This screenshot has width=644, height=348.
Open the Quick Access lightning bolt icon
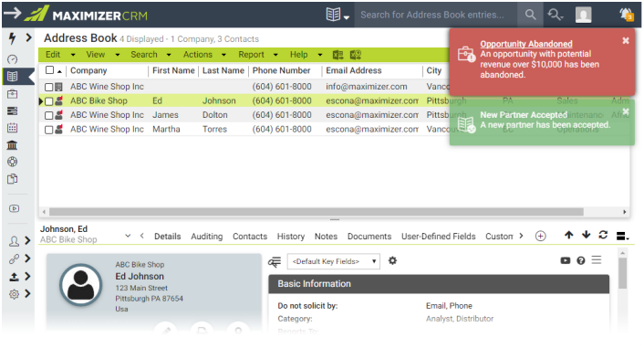click(x=13, y=38)
